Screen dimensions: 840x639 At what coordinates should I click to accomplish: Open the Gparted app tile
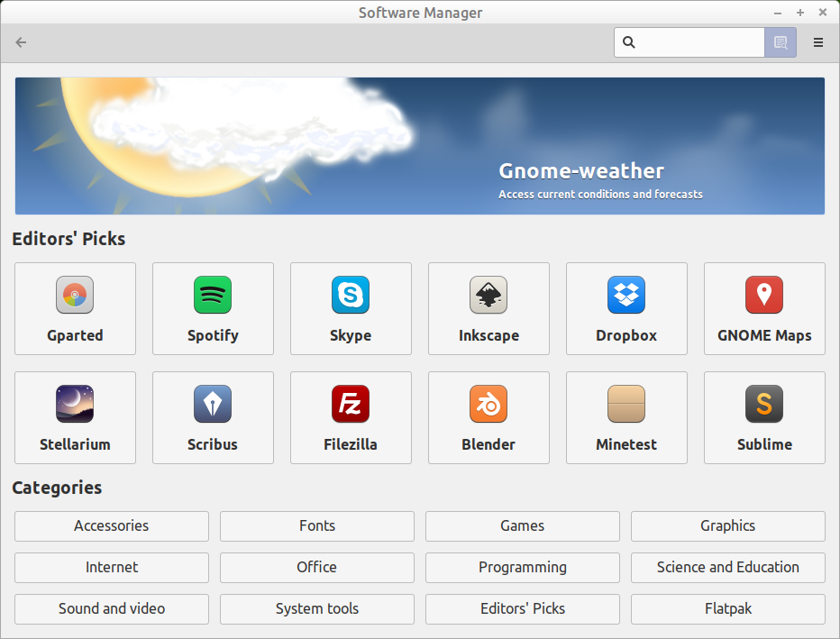75,308
